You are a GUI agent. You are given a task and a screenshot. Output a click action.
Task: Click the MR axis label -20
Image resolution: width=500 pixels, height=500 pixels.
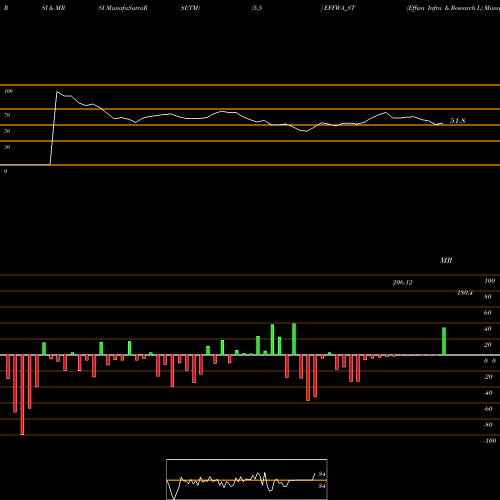click(488, 377)
